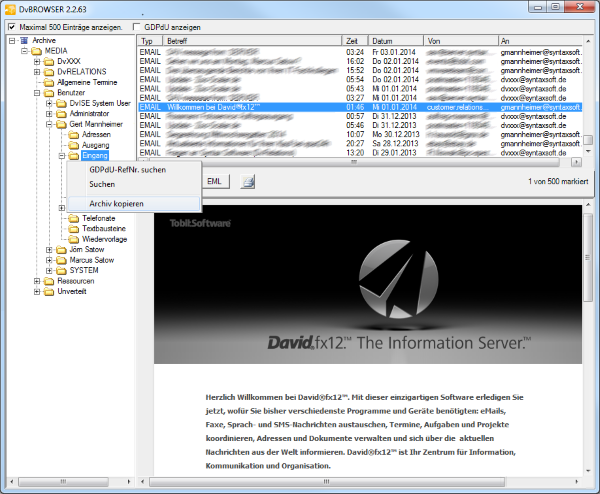Screen dimensions: 600x494
Task: Sort the list by the Von column
Action: pos(461,41)
